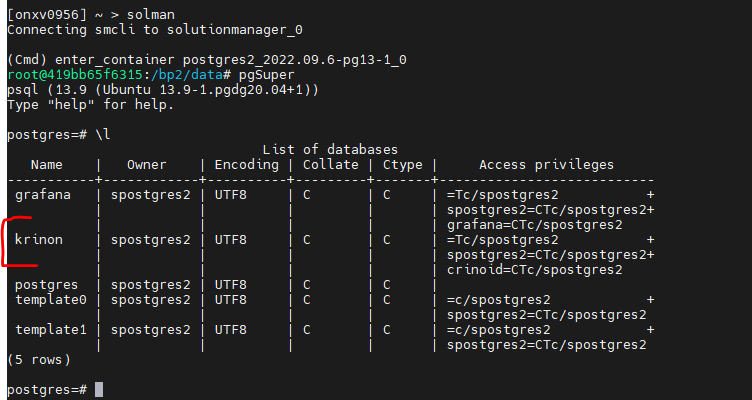The width and height of the screenshot is (752, 400).
Task: Click the Ctype "C" value in postgres row
Action: pyautogui.click(x=387, y=284)
